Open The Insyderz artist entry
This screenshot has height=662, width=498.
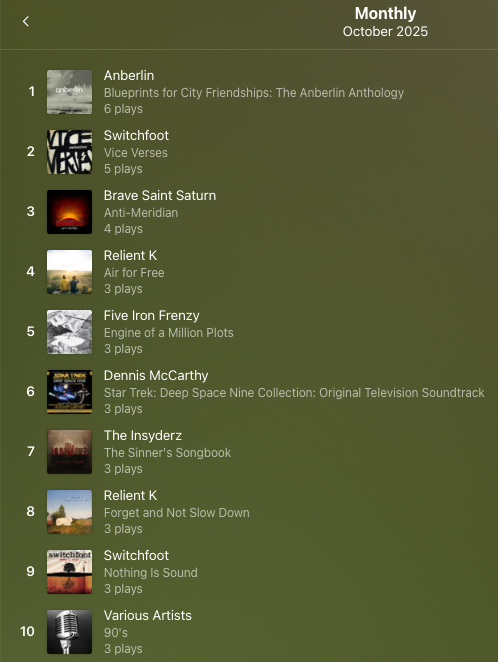coord(143,435)
